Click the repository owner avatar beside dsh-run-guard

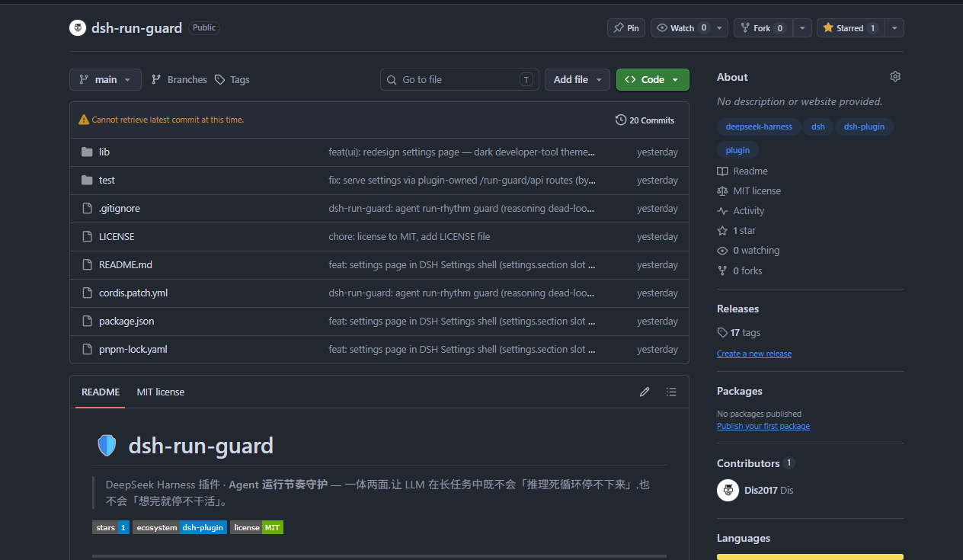[78, 28]
